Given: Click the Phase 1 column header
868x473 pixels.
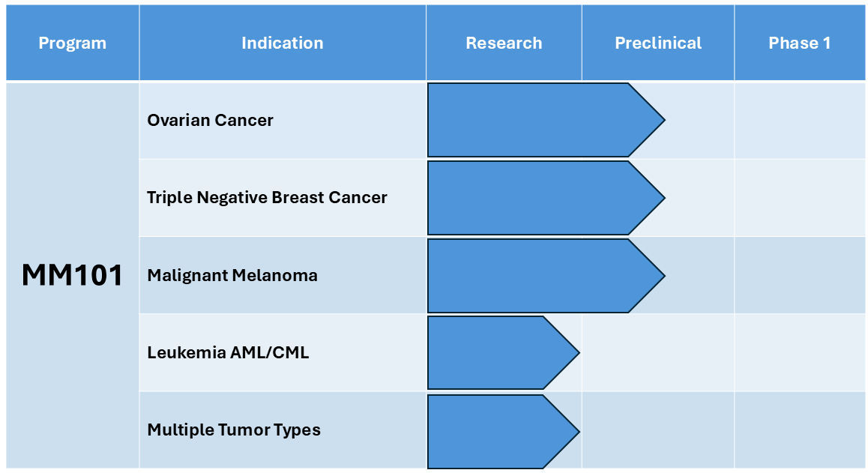Looking at the screenshot, I should [800, 43].
